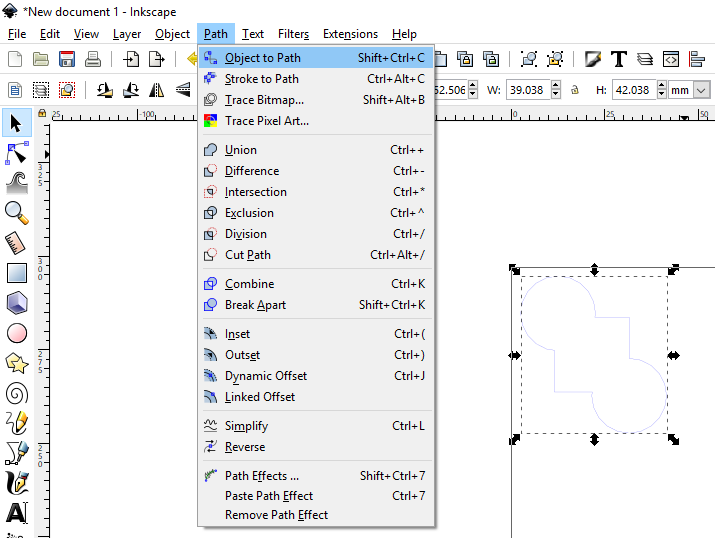Image resolution: width=715 pixels, height=538 pixels.
Task: Open the Help menu
Action: pos(404,34)
